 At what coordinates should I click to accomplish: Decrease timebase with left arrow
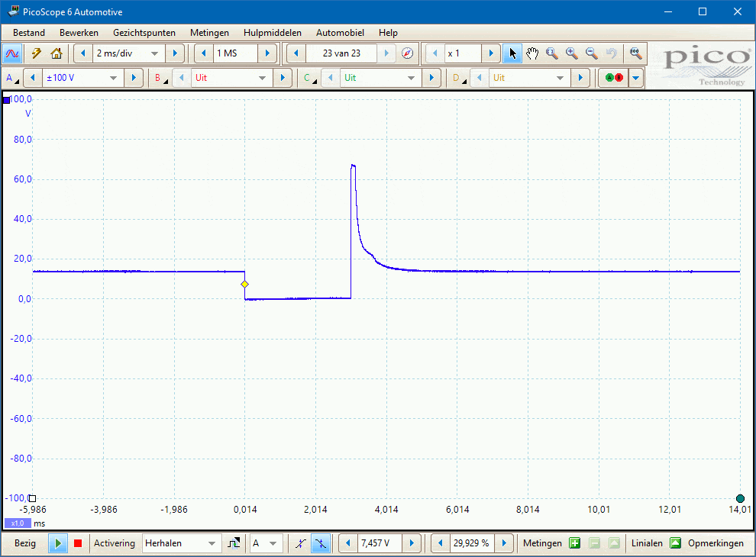pos(83,53)
